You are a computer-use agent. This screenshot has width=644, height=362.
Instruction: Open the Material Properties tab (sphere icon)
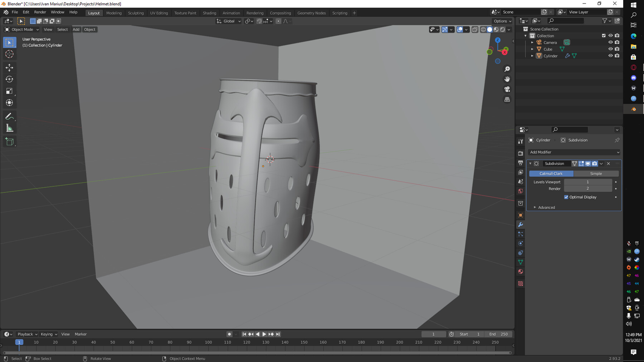(521, 272)
